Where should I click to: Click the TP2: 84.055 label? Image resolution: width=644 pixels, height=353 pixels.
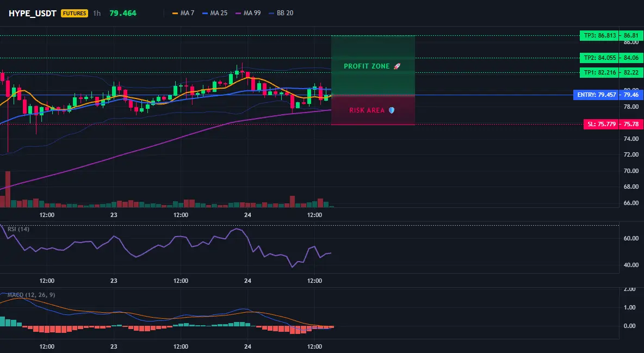tap(599, 58)
